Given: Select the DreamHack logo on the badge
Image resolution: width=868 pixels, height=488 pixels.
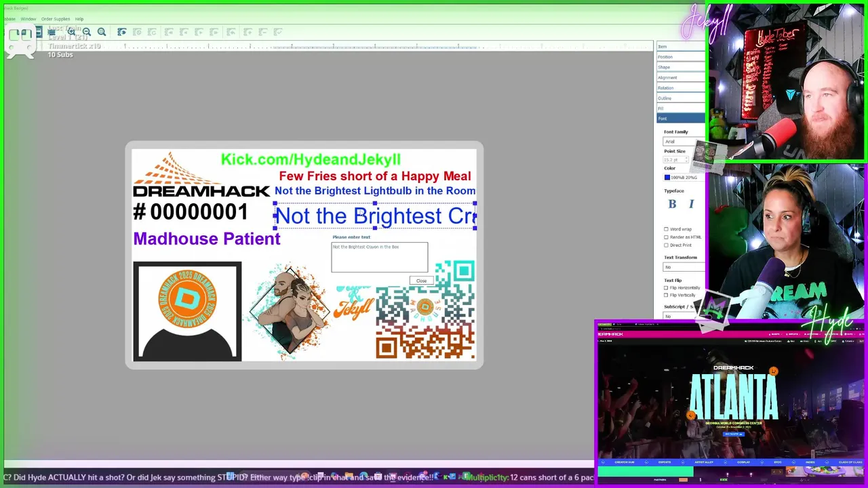Looking at the screenshot, I should coord(201,174).
